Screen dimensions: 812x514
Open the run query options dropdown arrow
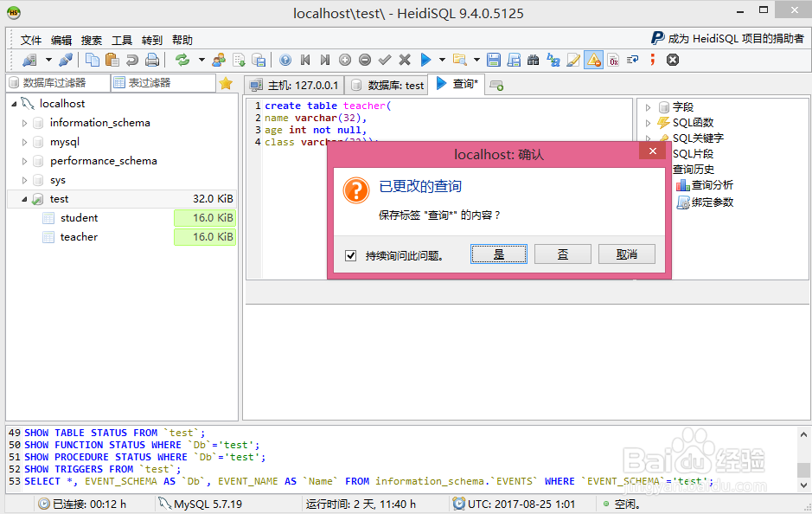(442, 60)
